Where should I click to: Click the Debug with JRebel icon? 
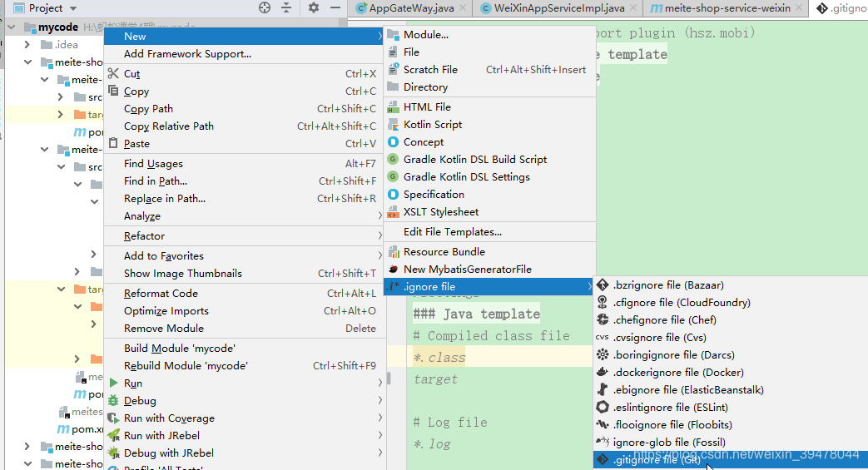click(x=113, y=453)
